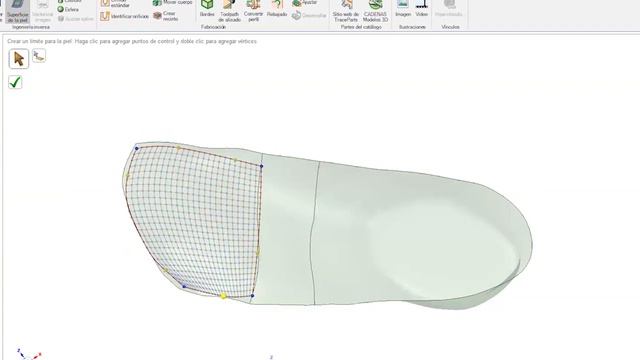
Task: Choose the Identificar orificios command
Action: pyautogui.click(x=124, y=16)
